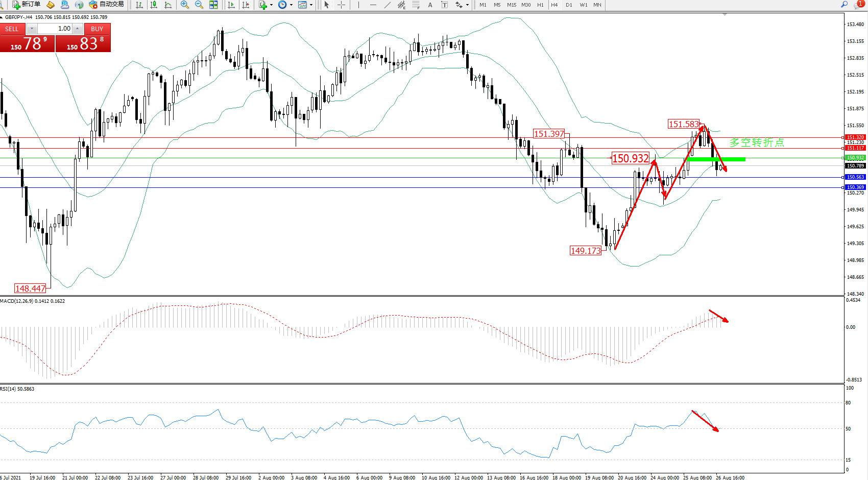Image resolution: width=868 pixels, height=480 pixels.
Task: Switch chart to candlestick mode
Action: (154, 5)
